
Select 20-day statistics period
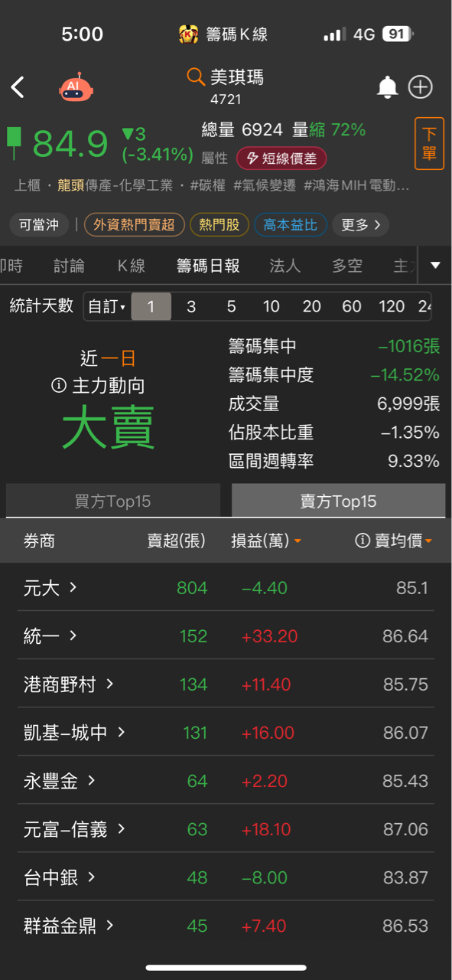point(311,307)
